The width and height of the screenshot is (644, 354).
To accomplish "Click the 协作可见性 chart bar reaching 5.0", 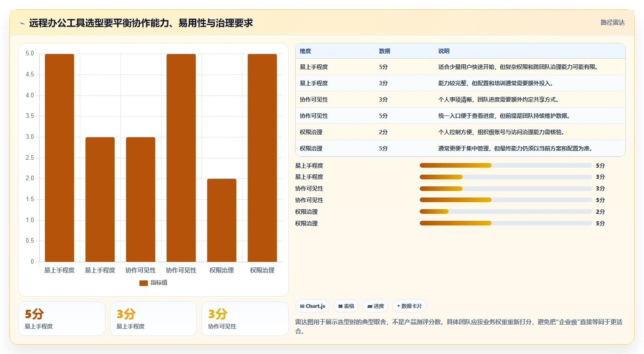I will click(181, 158).
